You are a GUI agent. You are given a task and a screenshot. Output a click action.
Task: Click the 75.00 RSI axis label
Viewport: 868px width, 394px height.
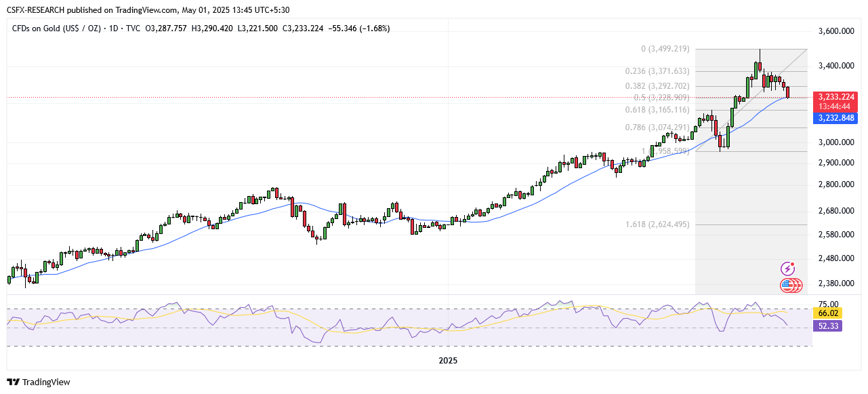pos(829,304)
